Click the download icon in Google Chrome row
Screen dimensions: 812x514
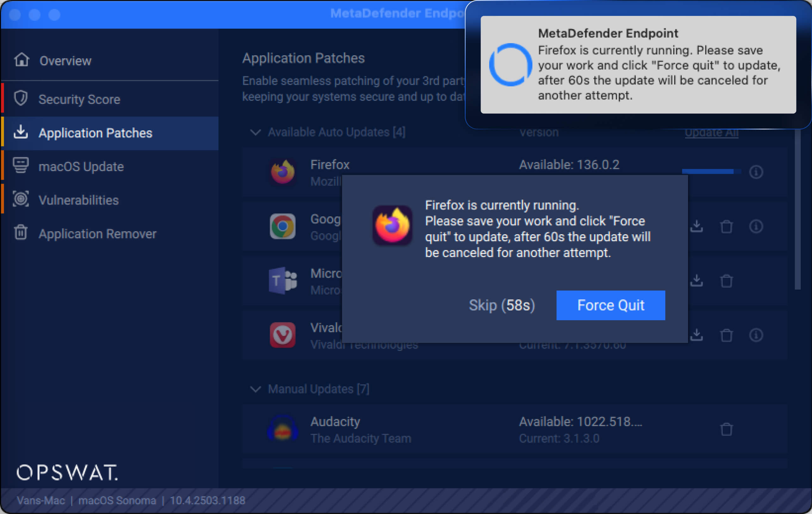696,227
